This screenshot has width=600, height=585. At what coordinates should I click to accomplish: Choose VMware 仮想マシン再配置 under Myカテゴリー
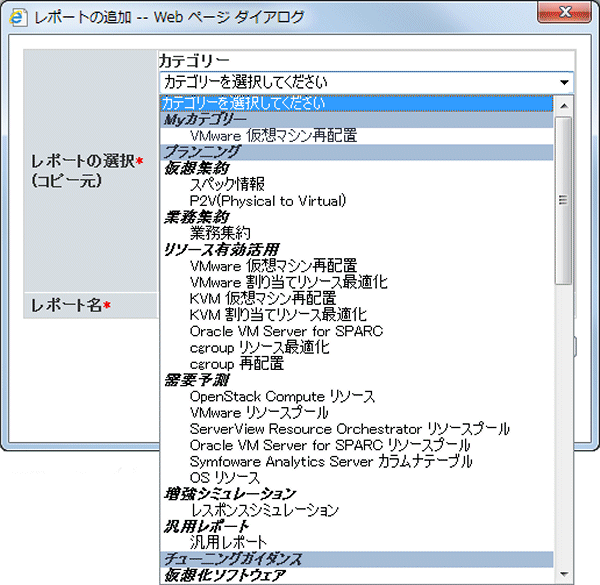(x=274, y=135)
